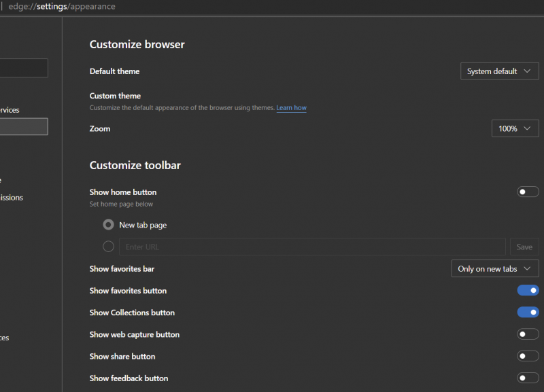Screen dimensions: 544x392
Task: Click the Enter URL text field
Action: tap(311, 247)
